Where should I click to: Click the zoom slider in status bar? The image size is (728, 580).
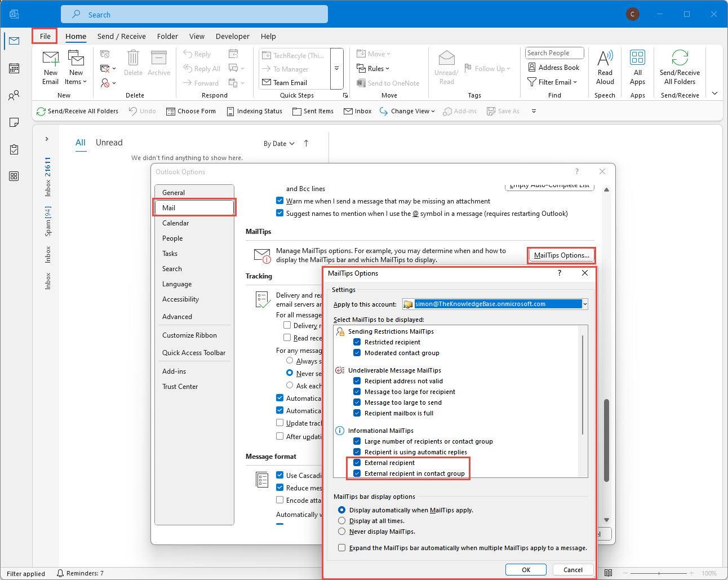[659, 573]
